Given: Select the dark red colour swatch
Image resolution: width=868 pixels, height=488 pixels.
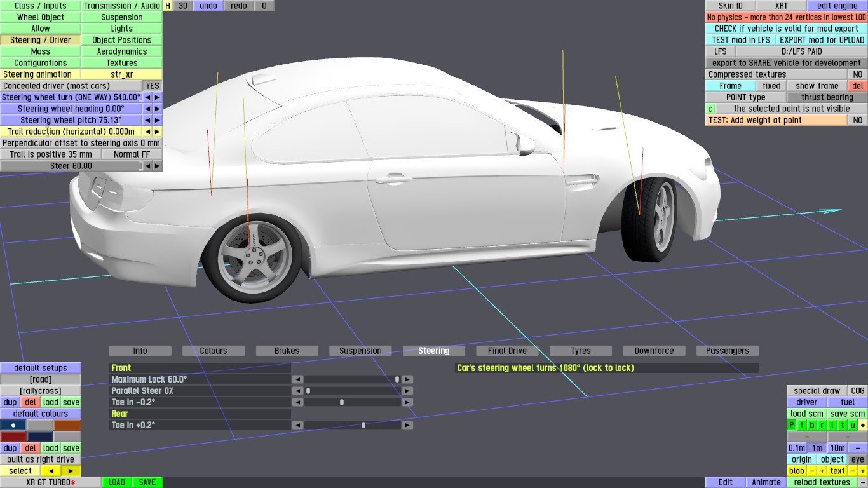Looking at the screenshot, I should pyautogui.click(x=13, y=437).
